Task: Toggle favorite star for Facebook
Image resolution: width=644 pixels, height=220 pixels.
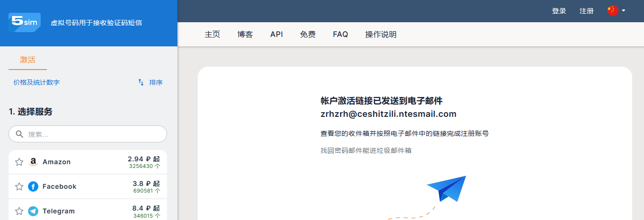Action: [19, 187]
